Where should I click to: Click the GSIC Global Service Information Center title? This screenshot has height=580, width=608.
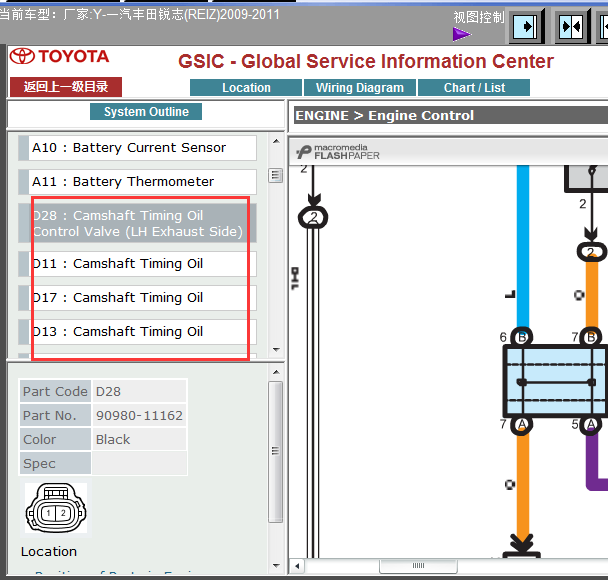click(x=366, y=61)
